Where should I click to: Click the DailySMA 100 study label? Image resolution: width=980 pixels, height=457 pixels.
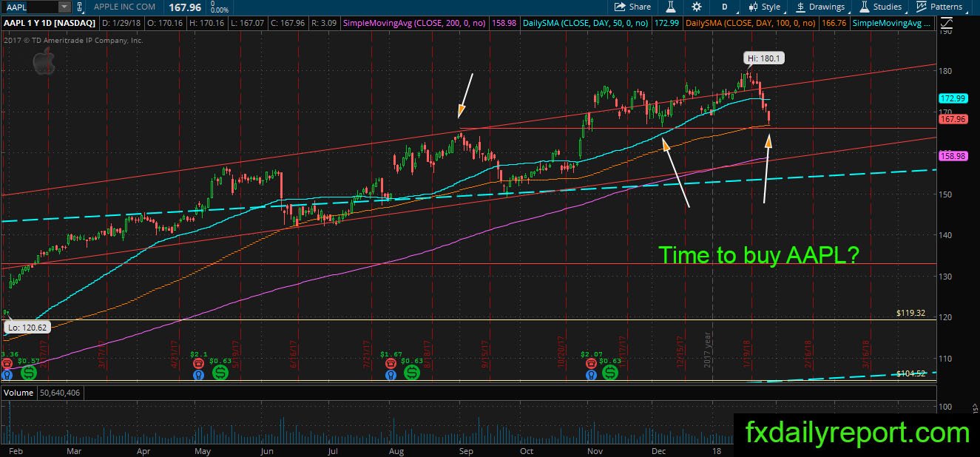coord(751,23)
